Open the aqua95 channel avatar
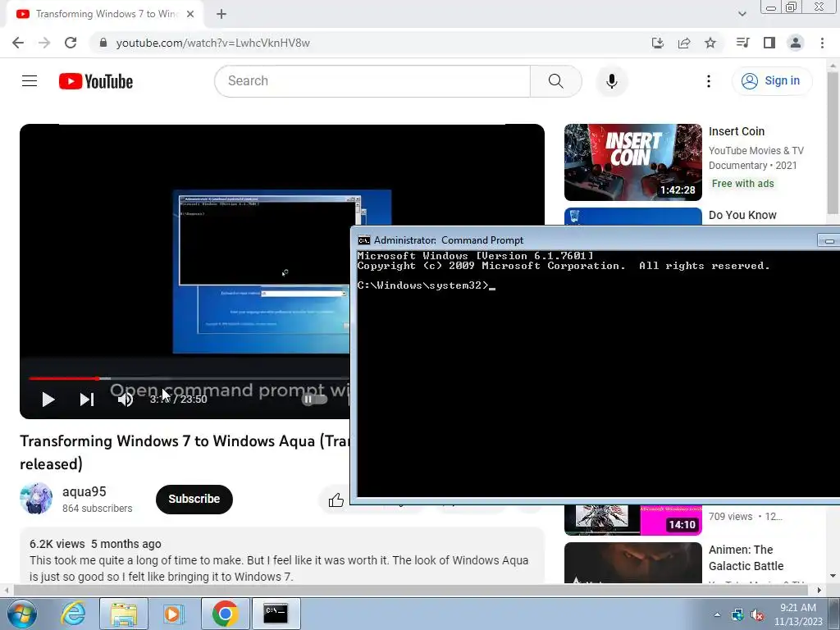Image resolution: width=840 pixels, height=630 pixels. tap(36, 498)
